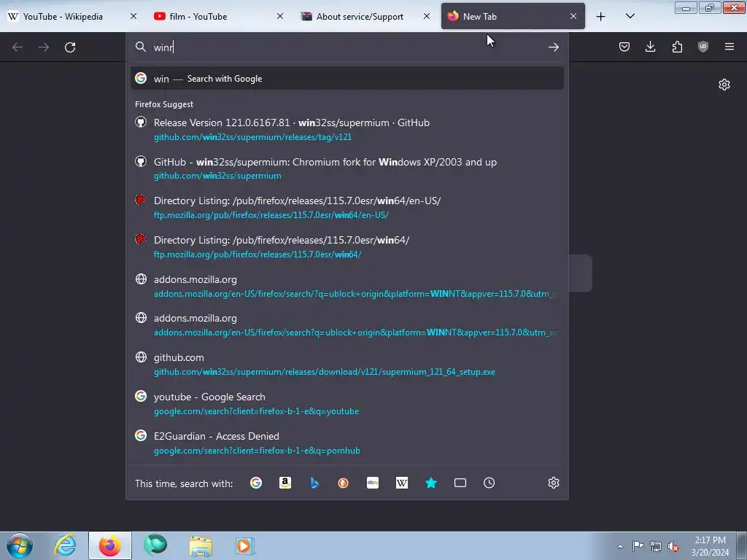Viewport: 747px width, 560px height.
Task: Search history with the clock icon
Action: [x=489, y=483]
